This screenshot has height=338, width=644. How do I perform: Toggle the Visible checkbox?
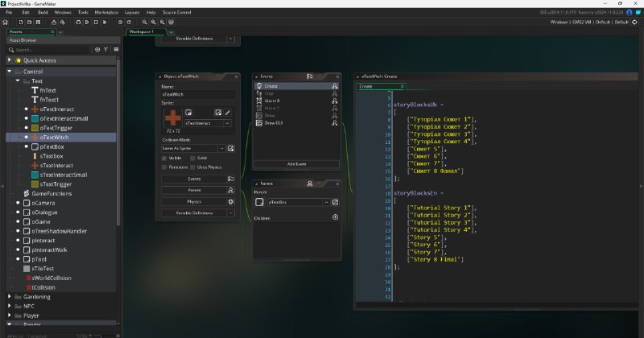(164, 158)
